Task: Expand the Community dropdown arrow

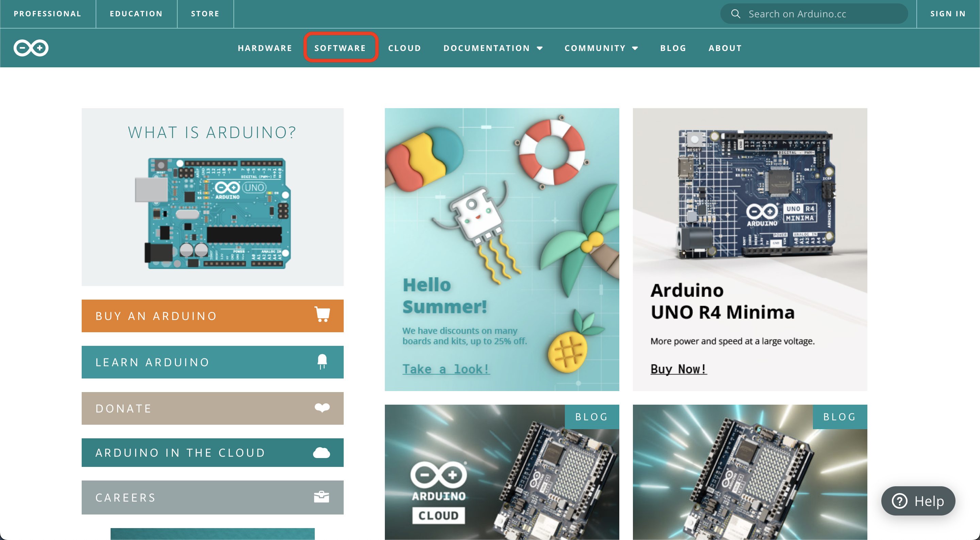Action: (635, 48)
